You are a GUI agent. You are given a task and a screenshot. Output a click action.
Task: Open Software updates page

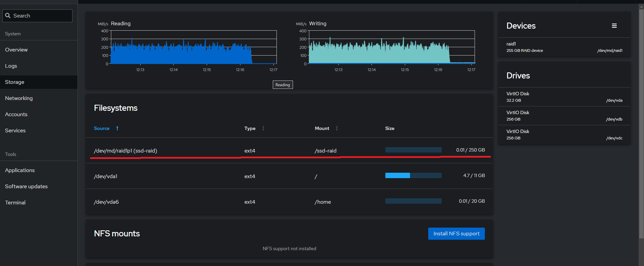(x=39, y=187)
